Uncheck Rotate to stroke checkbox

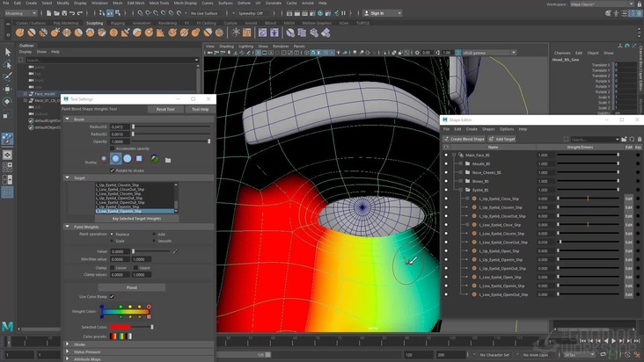coord(112,170)
